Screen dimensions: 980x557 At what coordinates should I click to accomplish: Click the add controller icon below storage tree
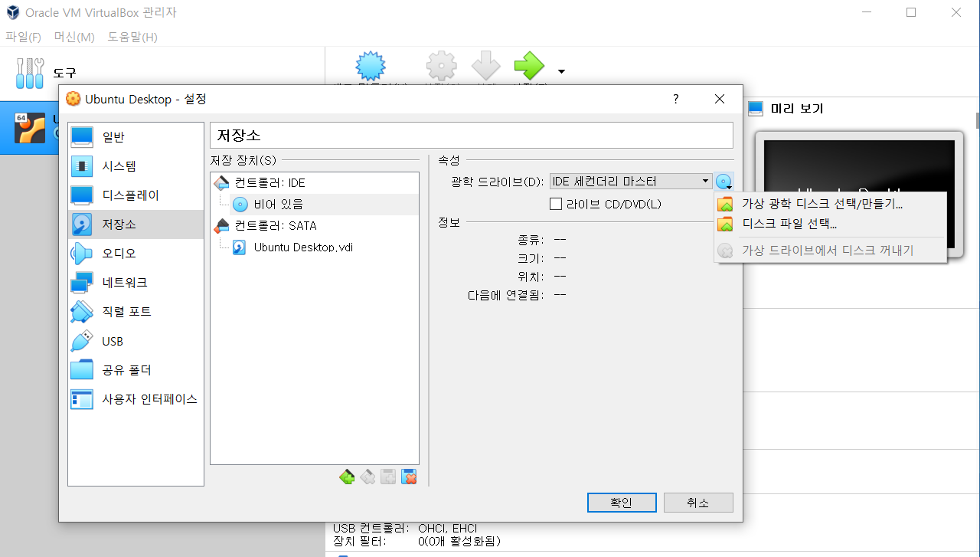click(x=347, y=477)
